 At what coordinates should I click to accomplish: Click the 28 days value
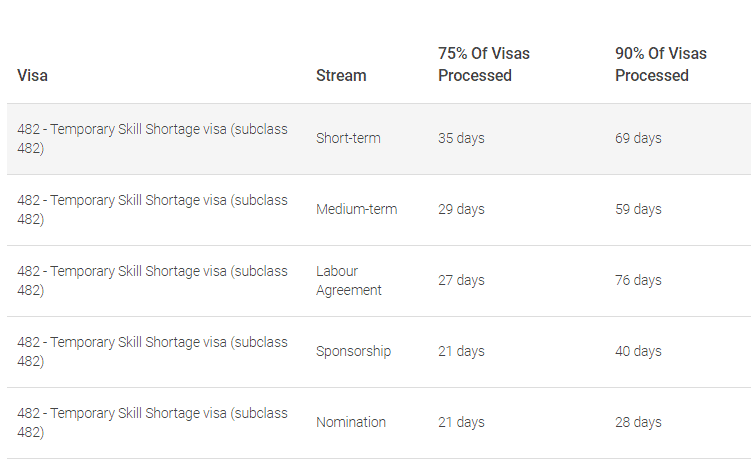click(x=638, y=422)
